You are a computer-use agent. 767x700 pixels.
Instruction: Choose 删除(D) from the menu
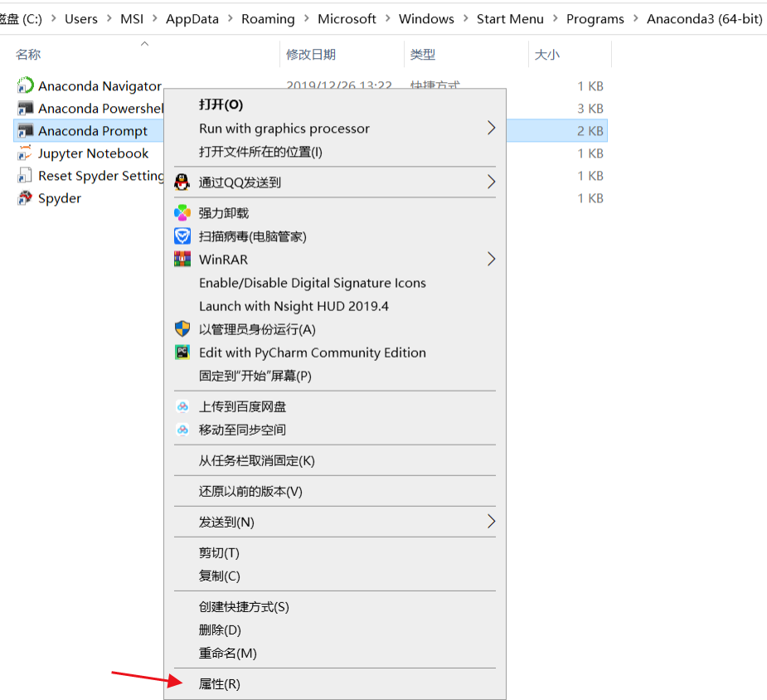335,630
